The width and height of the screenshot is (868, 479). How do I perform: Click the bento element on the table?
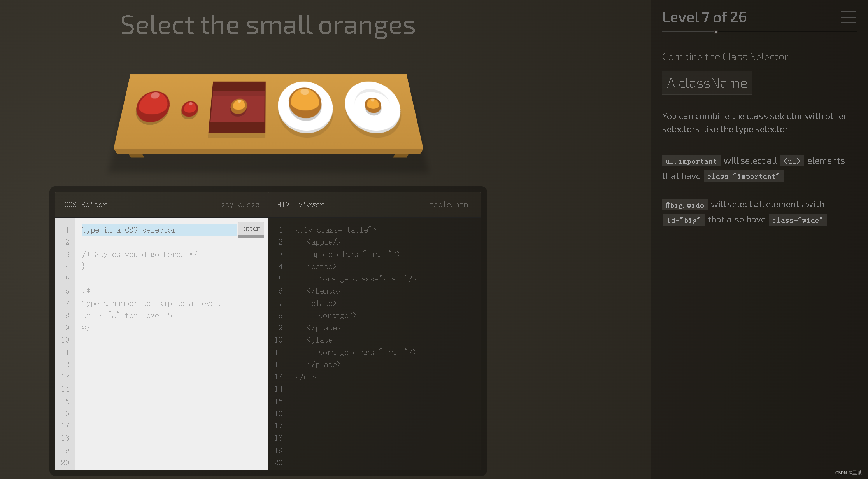(x=237, y=109)
